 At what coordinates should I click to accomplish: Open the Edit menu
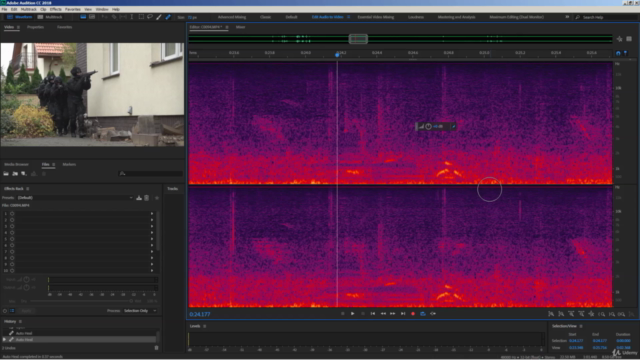point(14,9)
